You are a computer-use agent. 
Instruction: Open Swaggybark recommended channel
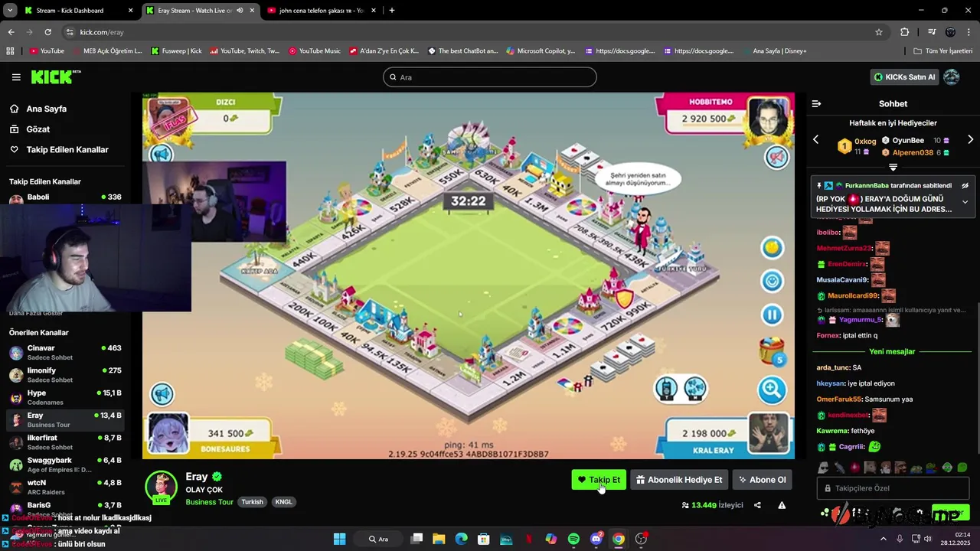pos(65,465)
